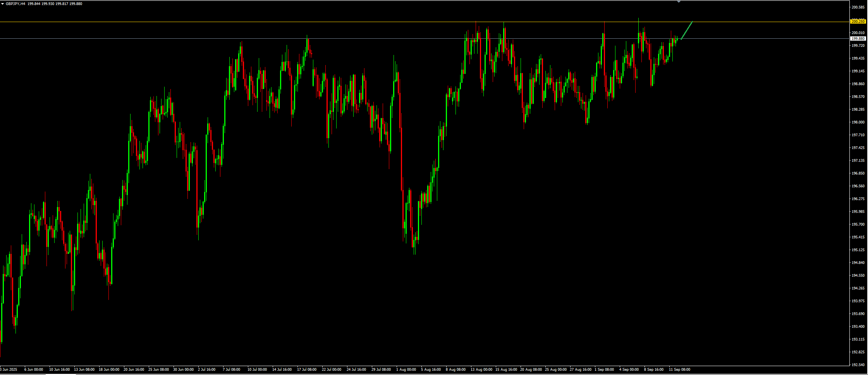Click time axis label 20 Aug 08:00
868x375 pixels.
(x=531, y=370)
